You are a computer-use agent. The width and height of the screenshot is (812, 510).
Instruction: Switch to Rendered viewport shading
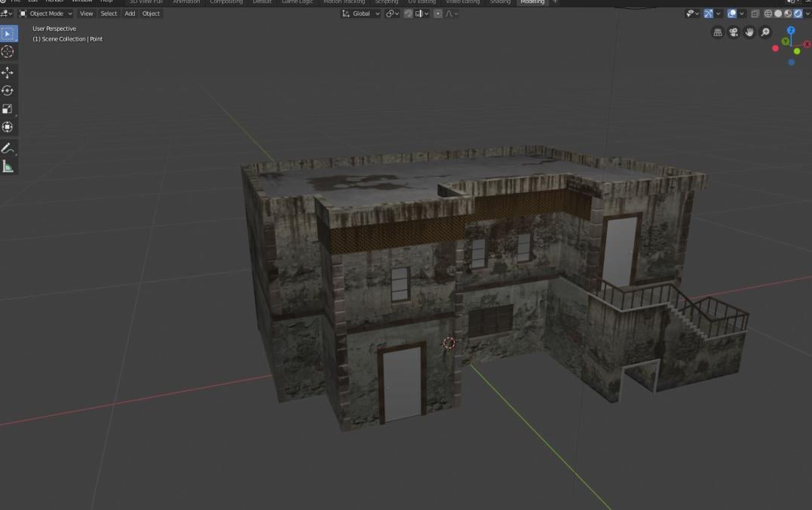click(798, 14)
